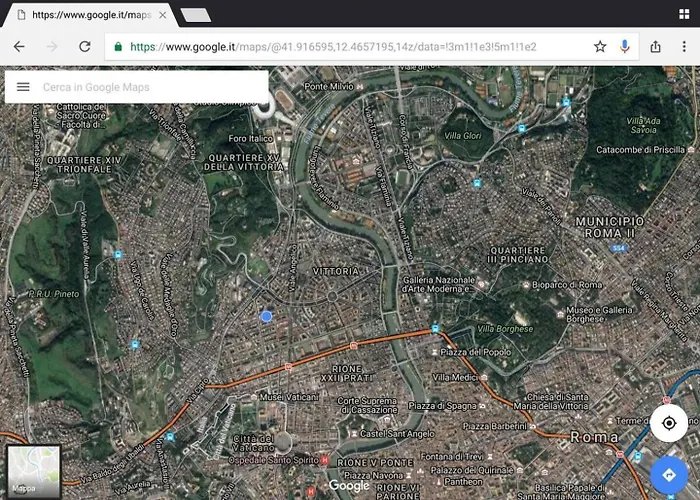This screenshot has width=700, height=500.
Task: Open the browser three-dot menu
Action: (684, 46)
